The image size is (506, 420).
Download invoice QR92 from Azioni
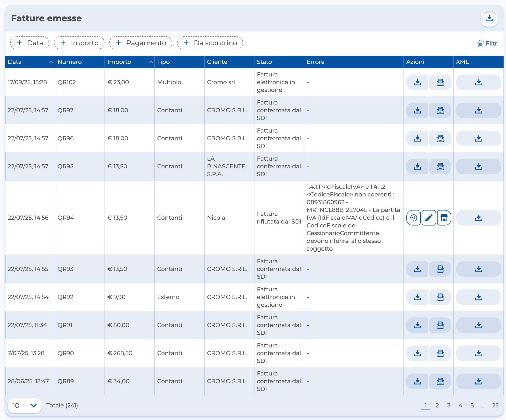click(417, 297)
